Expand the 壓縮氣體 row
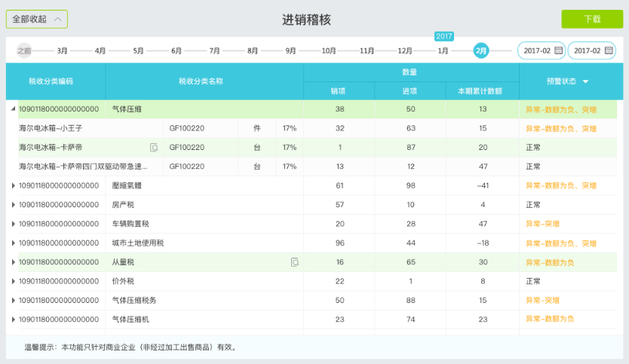629x364 pixels. (12, 185)
